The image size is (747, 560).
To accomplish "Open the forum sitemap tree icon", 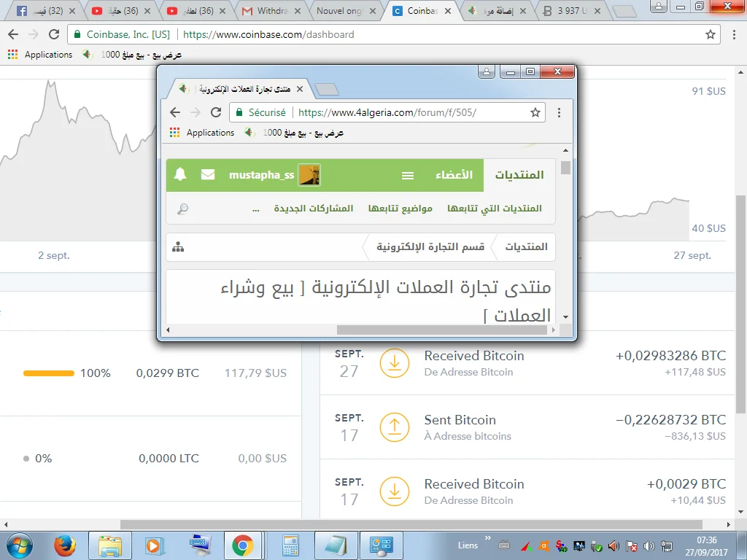I will [x=178, y=247].
